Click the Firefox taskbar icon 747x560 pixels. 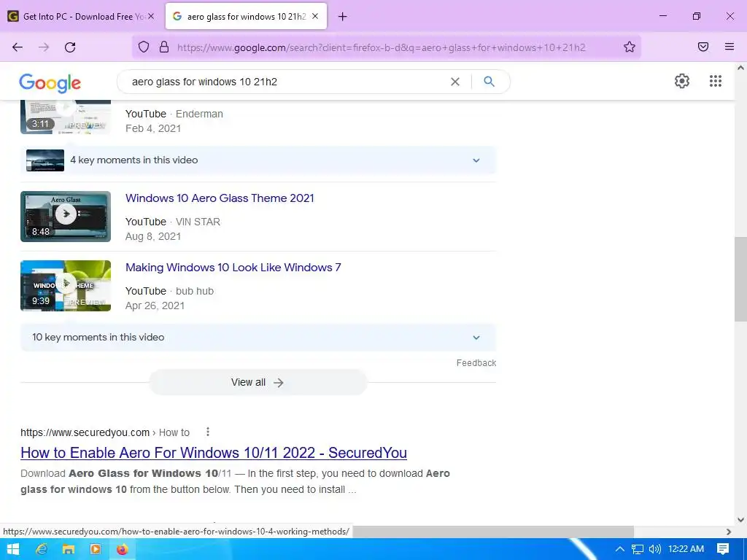[122, 549]
